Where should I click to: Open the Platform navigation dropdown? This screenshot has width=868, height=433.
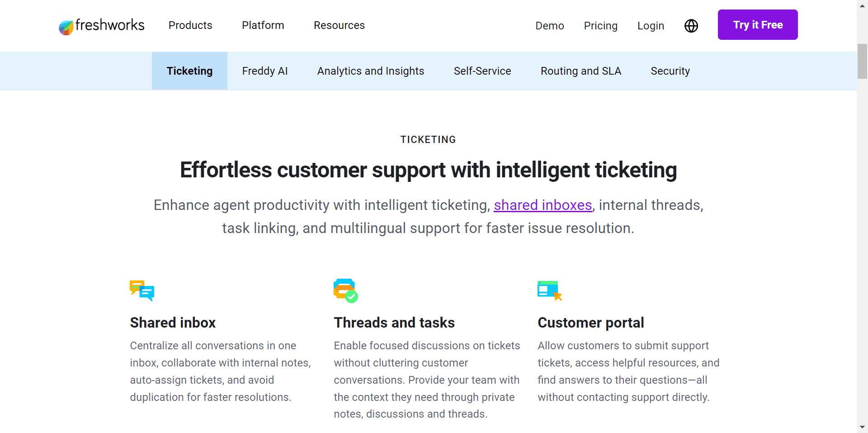[263, 25]
